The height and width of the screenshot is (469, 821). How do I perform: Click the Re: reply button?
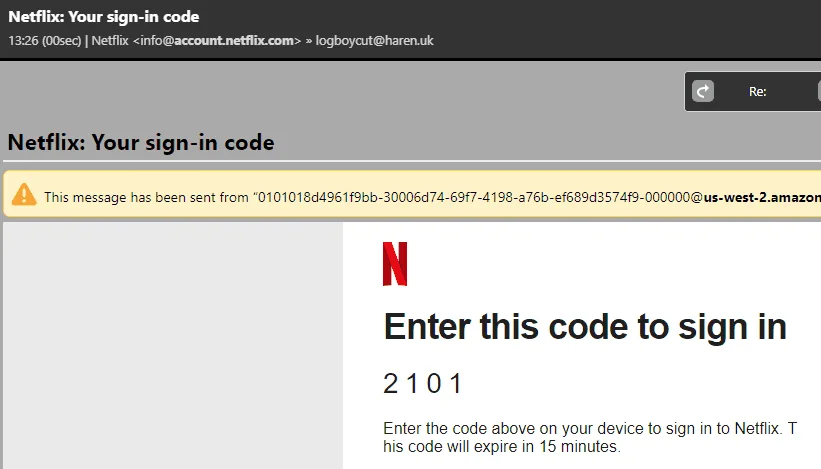pyautogui.click(x=757, y=92)
